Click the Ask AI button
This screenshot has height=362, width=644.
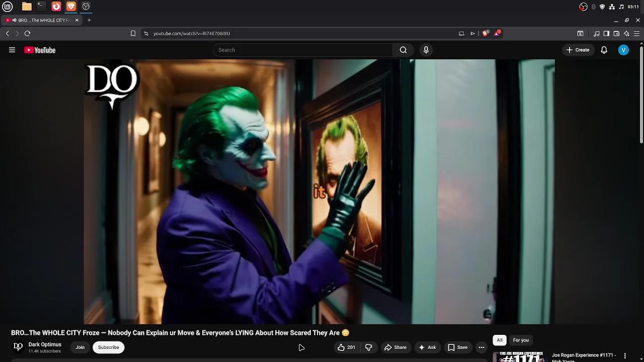427,347
